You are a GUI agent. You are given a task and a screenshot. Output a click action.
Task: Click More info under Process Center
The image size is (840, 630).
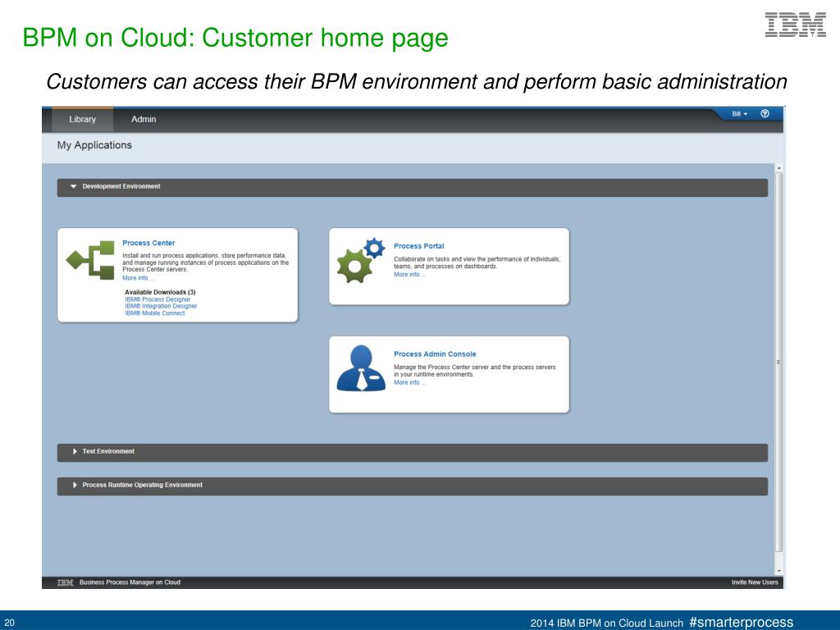pyautogui.click(x=138, y=278)
